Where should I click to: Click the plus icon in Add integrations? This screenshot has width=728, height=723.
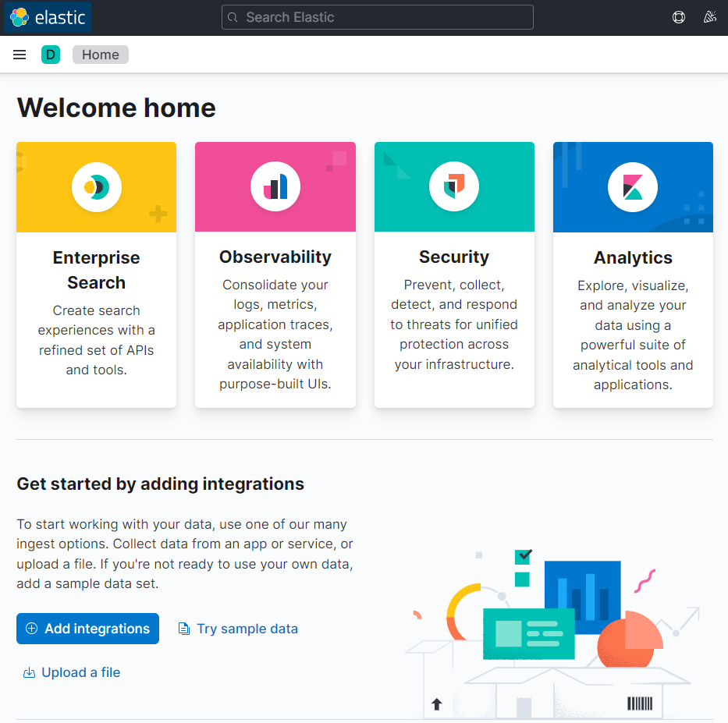pos(31,629)
